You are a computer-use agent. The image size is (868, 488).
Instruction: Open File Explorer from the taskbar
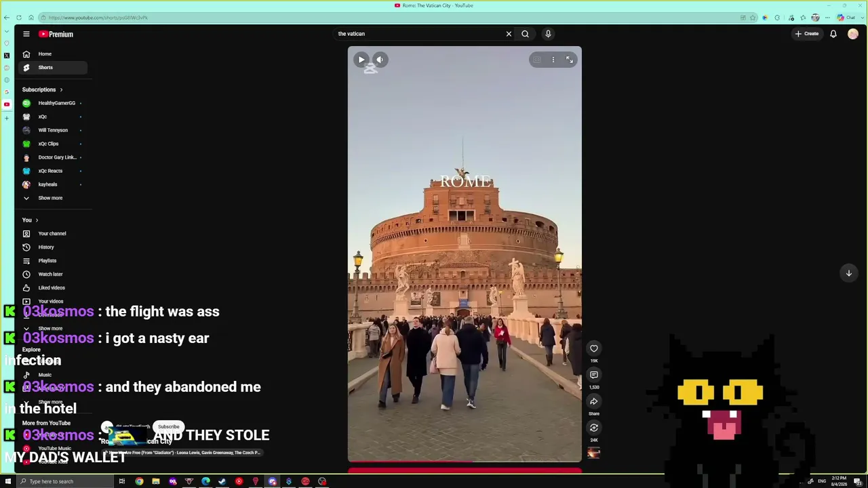click(156, 482)
